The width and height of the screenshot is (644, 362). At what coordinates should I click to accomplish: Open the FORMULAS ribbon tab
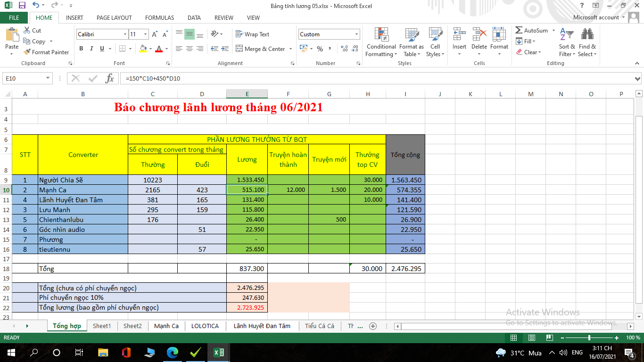coord(159,17)
